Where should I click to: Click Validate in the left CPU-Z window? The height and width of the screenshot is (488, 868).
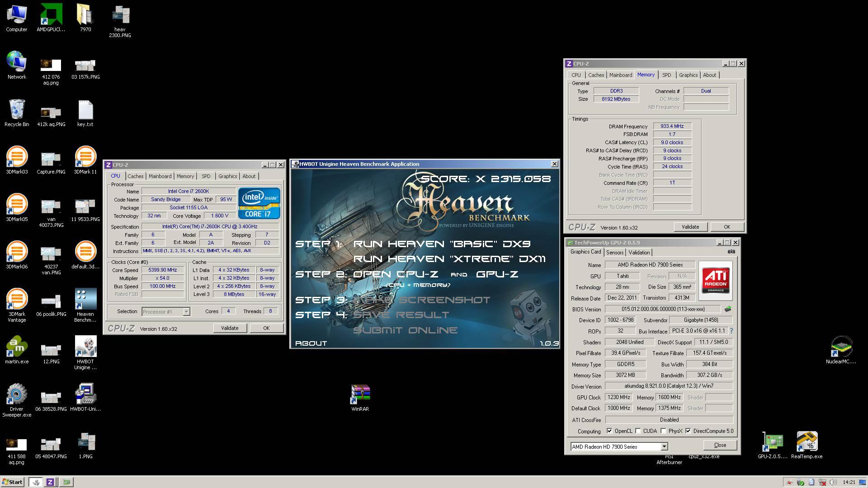coord(230,328)
